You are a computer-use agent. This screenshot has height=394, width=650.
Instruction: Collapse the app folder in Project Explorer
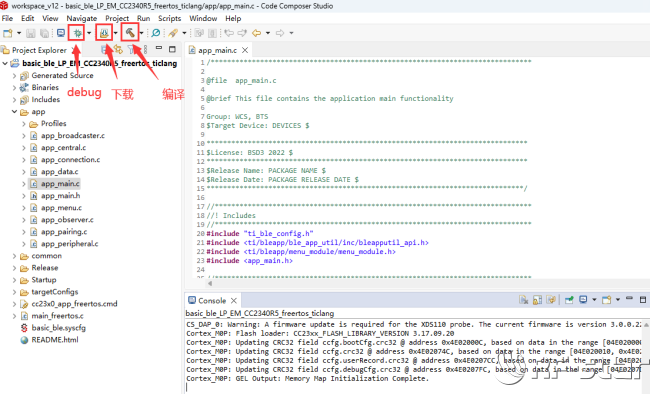[15, 112]
